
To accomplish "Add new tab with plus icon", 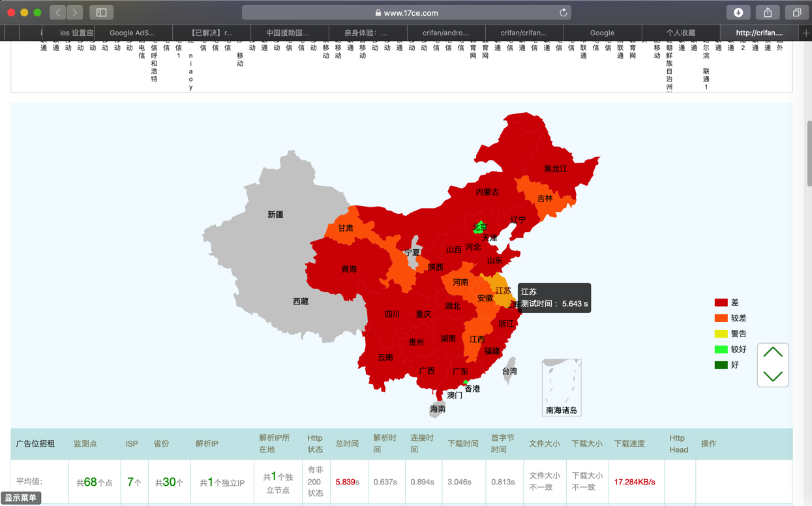I will click(806, 33).
